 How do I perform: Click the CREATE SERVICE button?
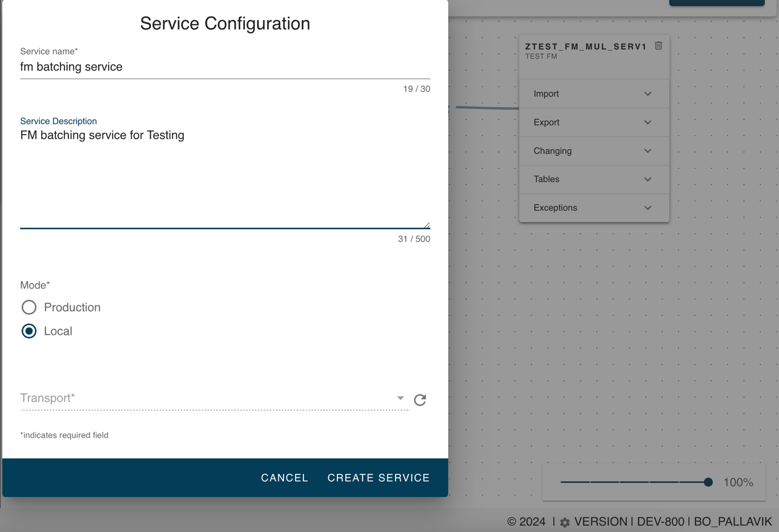[379, 478]
